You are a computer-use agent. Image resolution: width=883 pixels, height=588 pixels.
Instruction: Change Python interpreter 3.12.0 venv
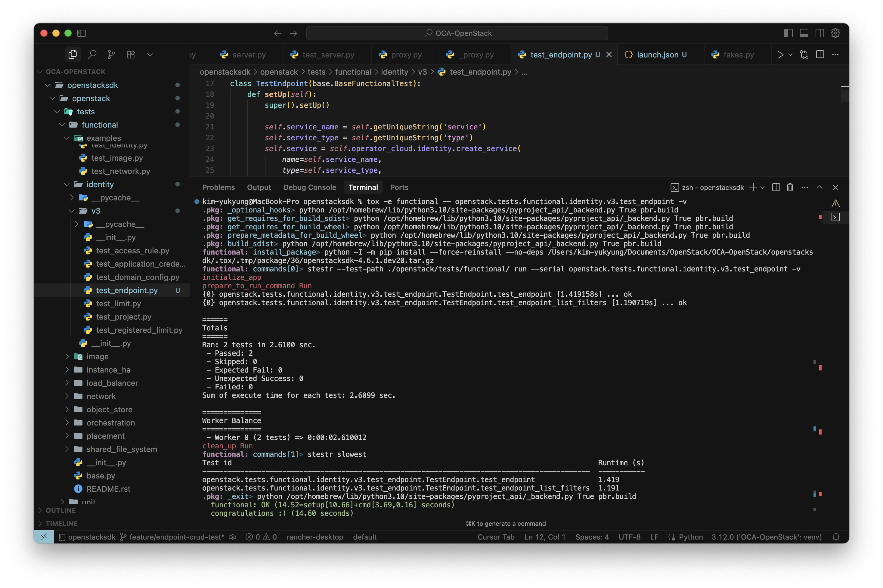766,537
